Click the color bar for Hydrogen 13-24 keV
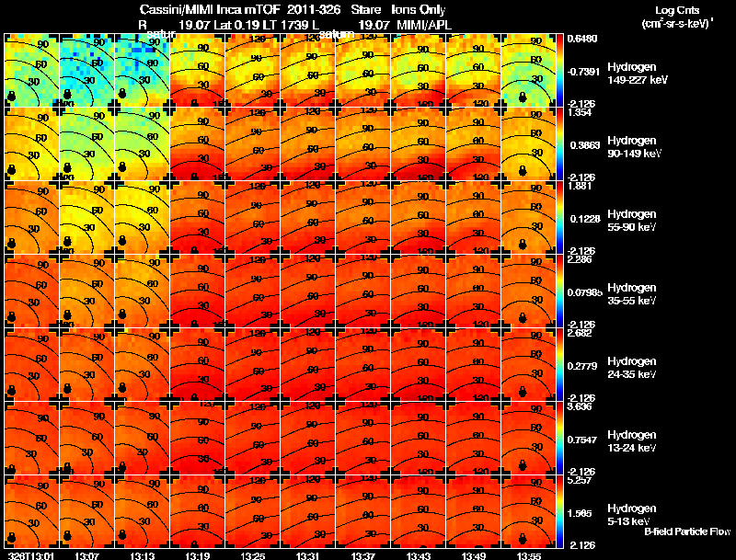The width and height of the screenshot is (736, 560). [x=559, y=439]
